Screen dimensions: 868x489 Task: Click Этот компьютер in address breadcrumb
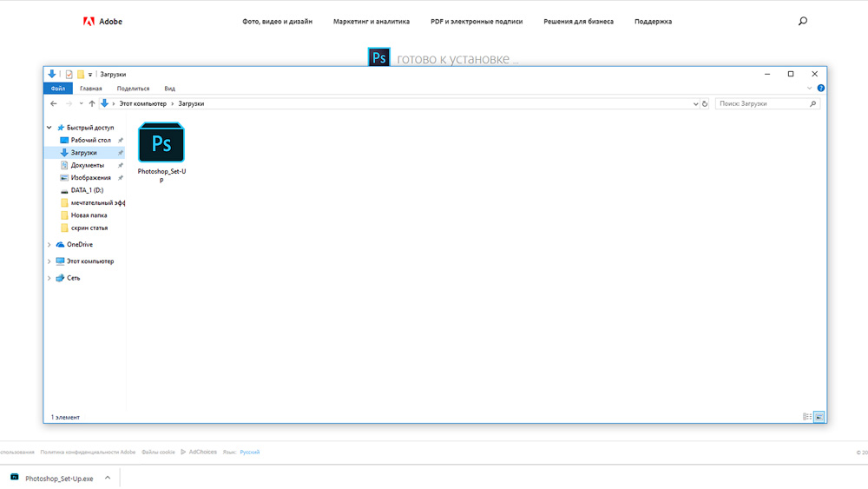coord(143,103)
